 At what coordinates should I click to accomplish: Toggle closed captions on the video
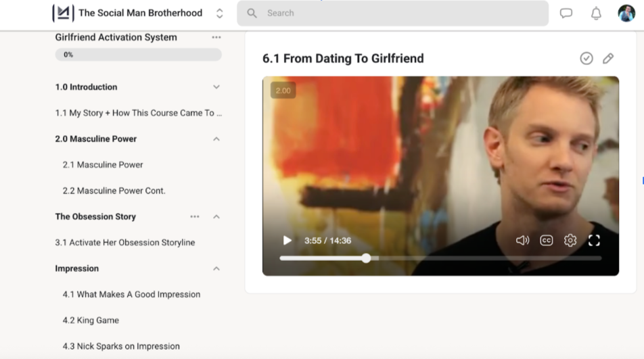click(x=546, y=241)
